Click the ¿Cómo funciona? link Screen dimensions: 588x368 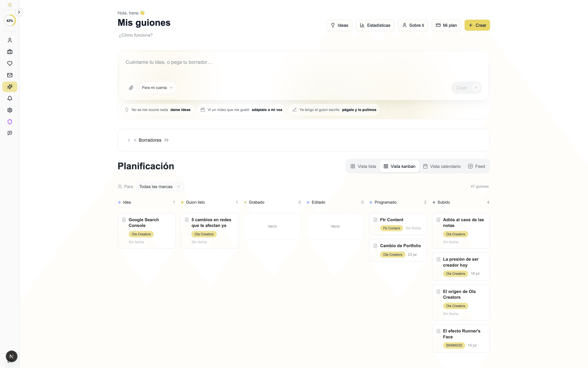(x=136, y=35)
